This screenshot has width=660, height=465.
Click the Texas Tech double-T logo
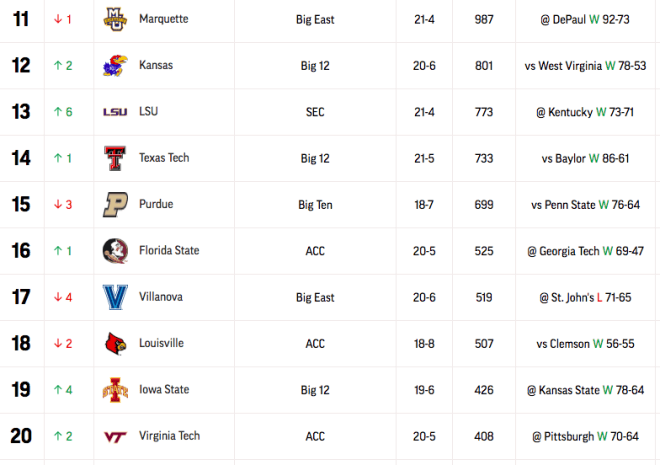coord(115,158)
